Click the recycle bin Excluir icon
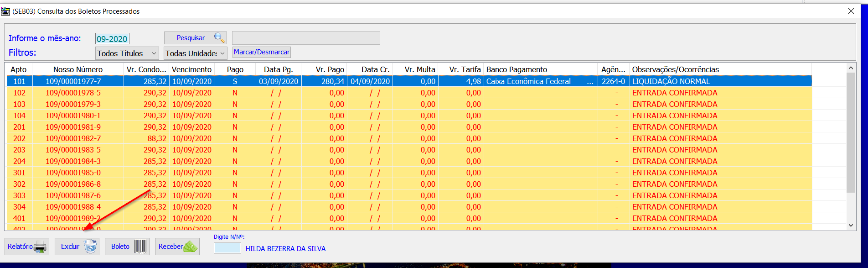This screenshot has height=268, width=868. point(91,247)
